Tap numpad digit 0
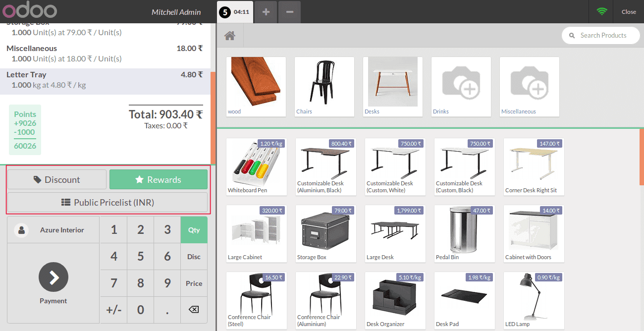Viewport: 644px width, 331px height. click(141, 310)
